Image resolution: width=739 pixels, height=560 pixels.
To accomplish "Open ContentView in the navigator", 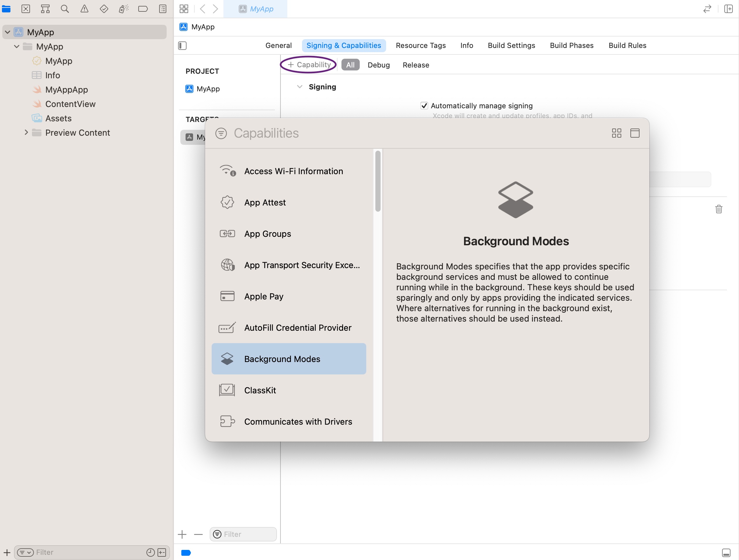I will pyautogui.click(x=70, y=104).
